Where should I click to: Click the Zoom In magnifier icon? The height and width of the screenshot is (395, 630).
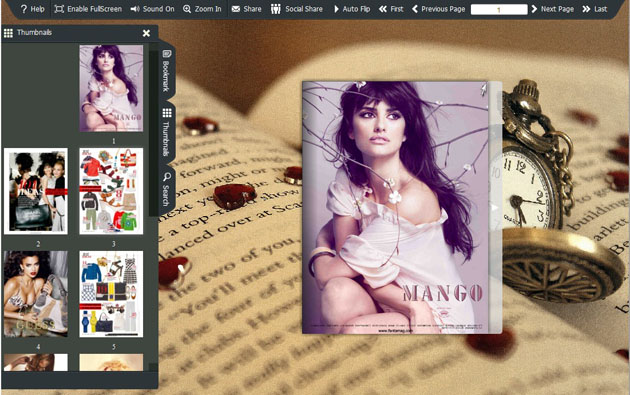click(187, 9)
